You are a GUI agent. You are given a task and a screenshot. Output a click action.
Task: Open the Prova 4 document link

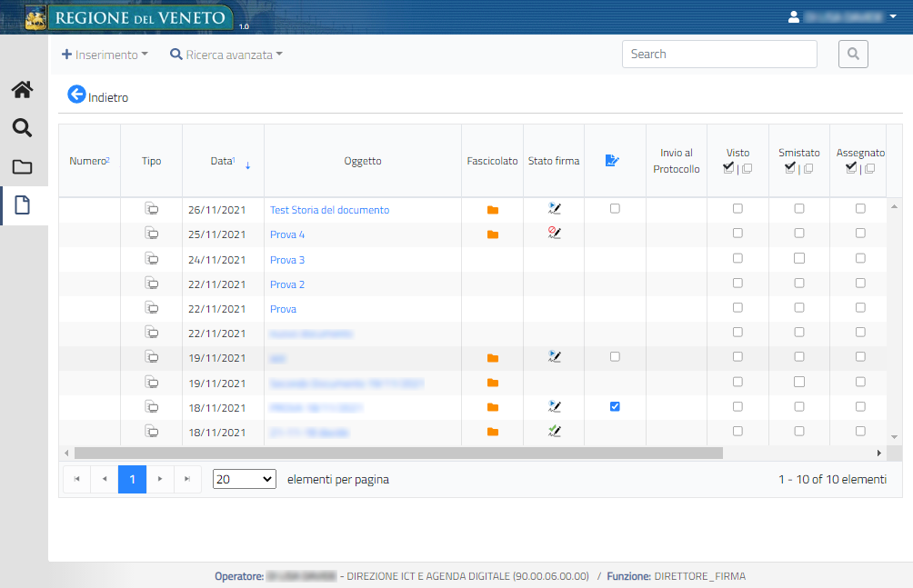click(x=287, y=234)
